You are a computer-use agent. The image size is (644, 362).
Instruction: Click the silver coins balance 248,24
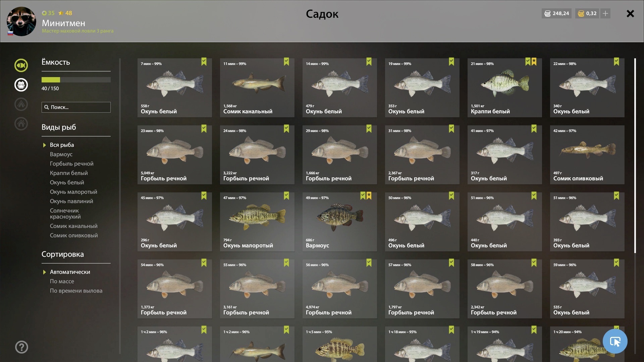[556, 13]
